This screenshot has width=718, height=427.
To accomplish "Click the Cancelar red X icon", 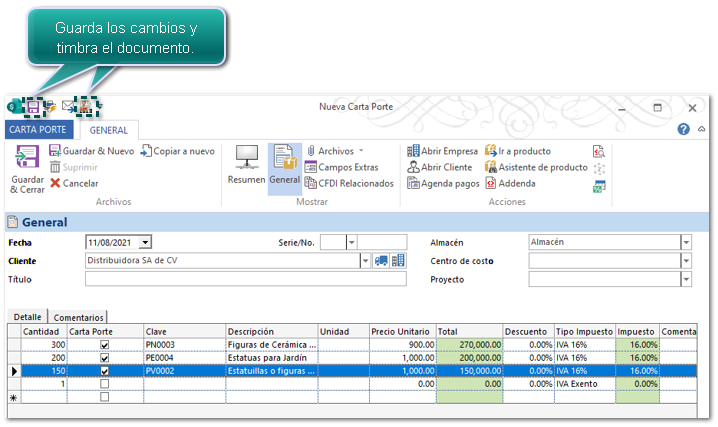I will coord(56,183).
